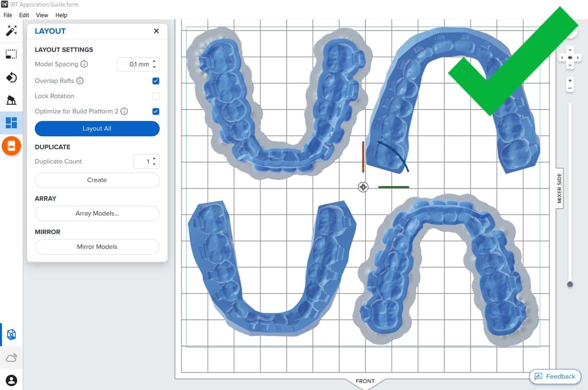
Task: Open the Feedback button
Action: tap(555, 377)
